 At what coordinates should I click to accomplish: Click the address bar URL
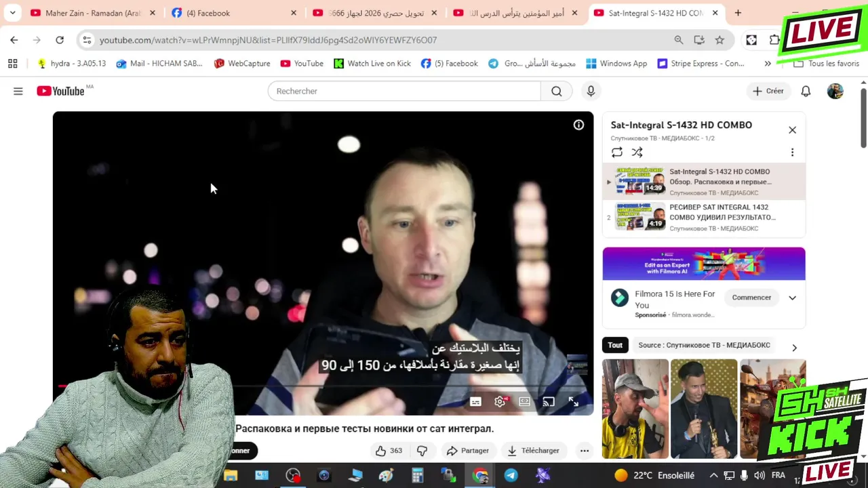coord(268,40)
